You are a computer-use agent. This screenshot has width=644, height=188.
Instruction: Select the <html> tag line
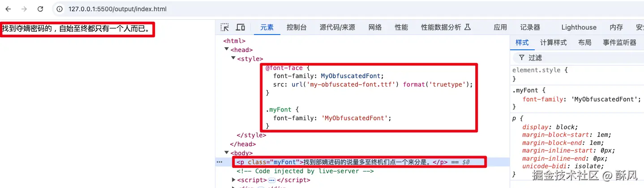[x=234, y=41]
